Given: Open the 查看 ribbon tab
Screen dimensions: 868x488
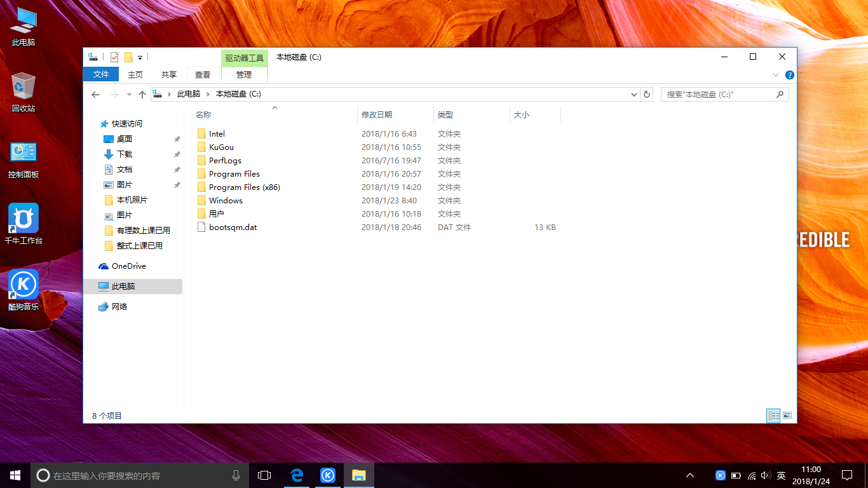Looking at the screenshot, I should (203, 74).
